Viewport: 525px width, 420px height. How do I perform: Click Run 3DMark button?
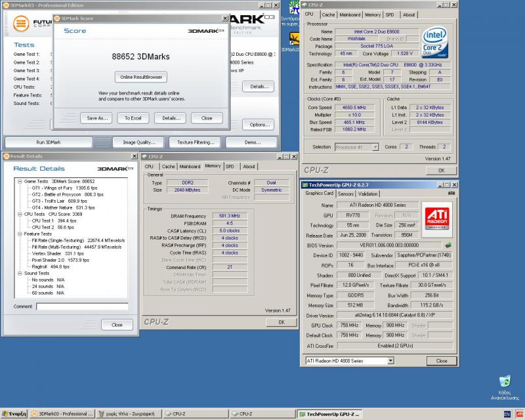point(49,142)
